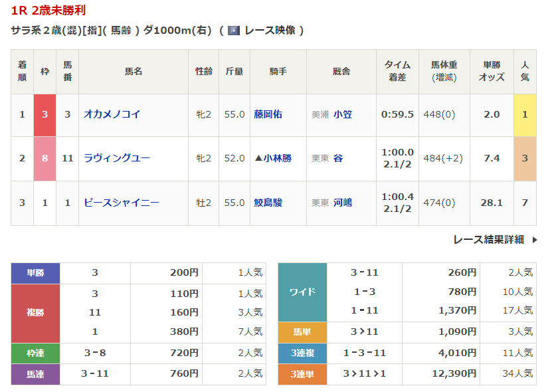Select the 3連単 payout label
Screen dimensions: 548x392
[x=302, y=375]
